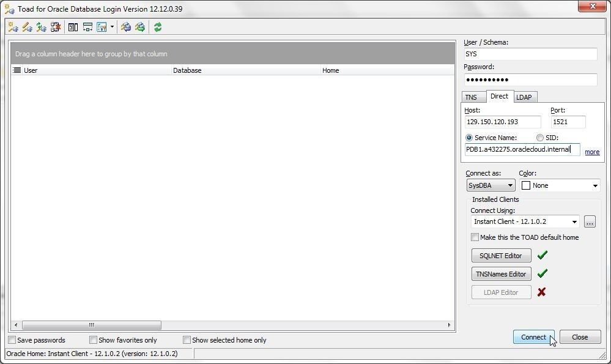The image size is (611, 364).
Task: Click the Close button
Action: click(x=580, y=336)
